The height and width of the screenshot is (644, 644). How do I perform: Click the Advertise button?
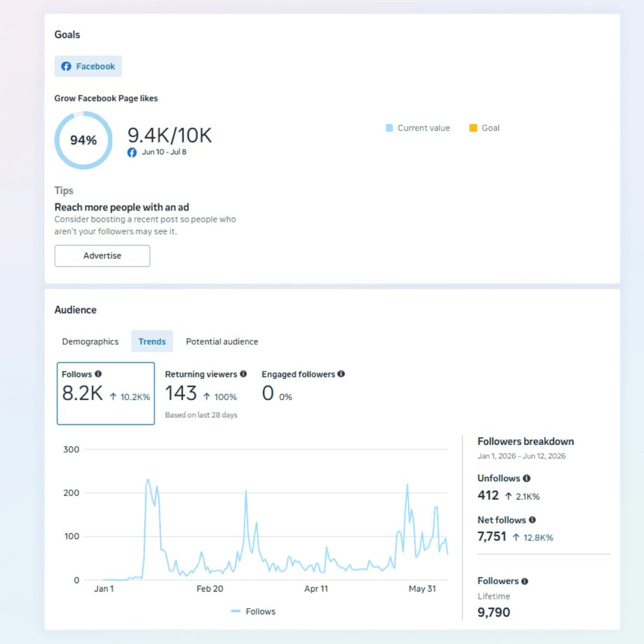pyautogui.click(x=103, y=256)
